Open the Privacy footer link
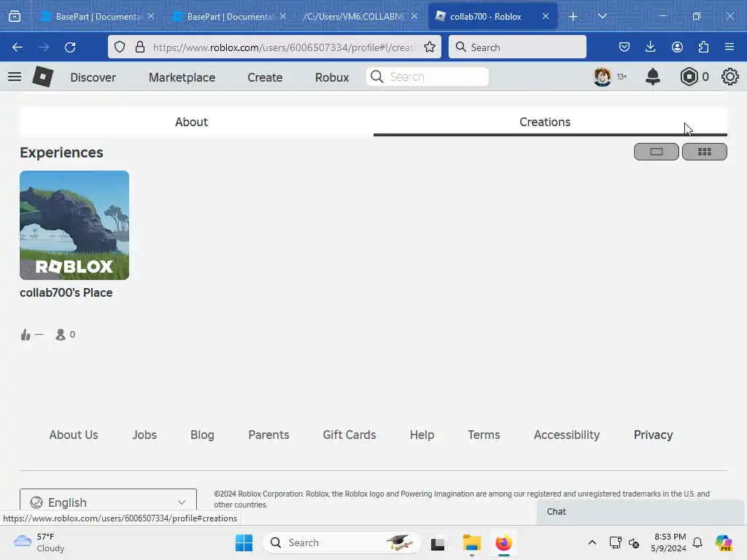This screenshot has width=747, height=560. click(653, 435)
